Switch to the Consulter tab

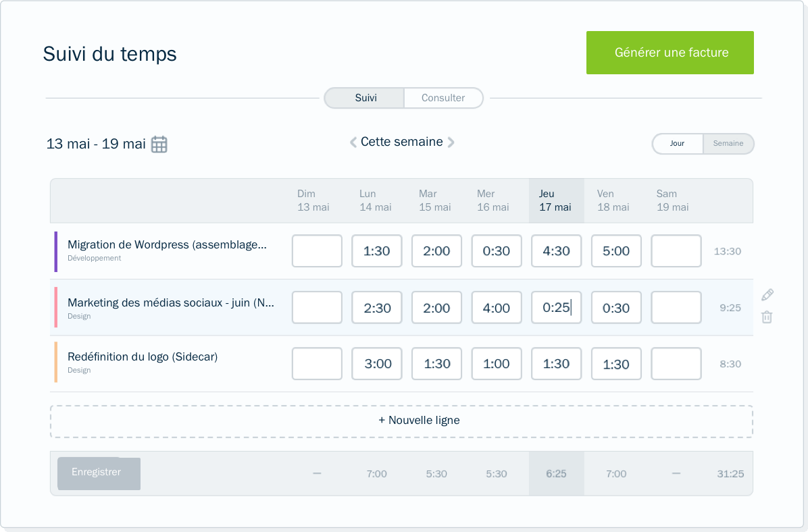(x=443, y=98)
